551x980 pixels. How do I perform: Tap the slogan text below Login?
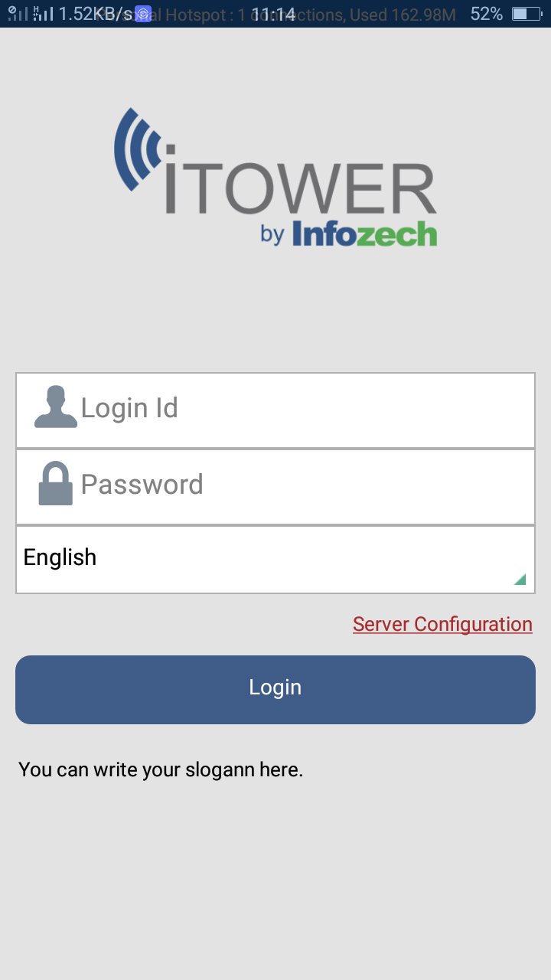pyautogui.click(x=161, y=769)
